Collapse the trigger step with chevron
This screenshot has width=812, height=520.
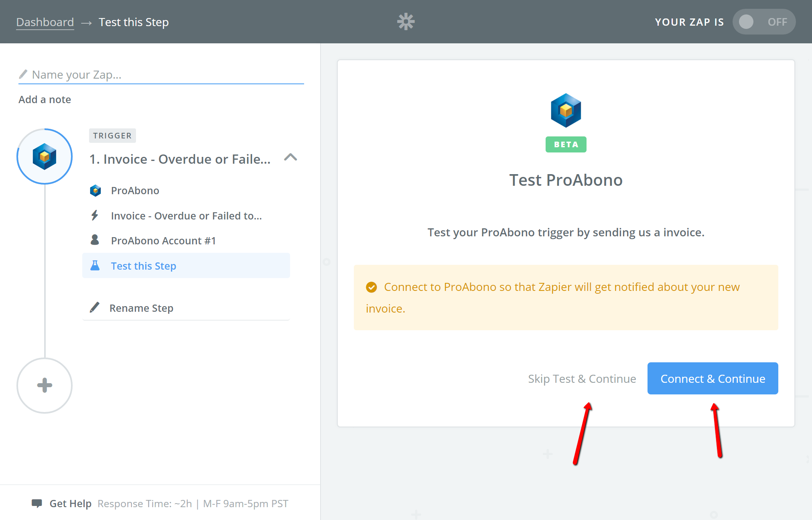click(290, 157)
